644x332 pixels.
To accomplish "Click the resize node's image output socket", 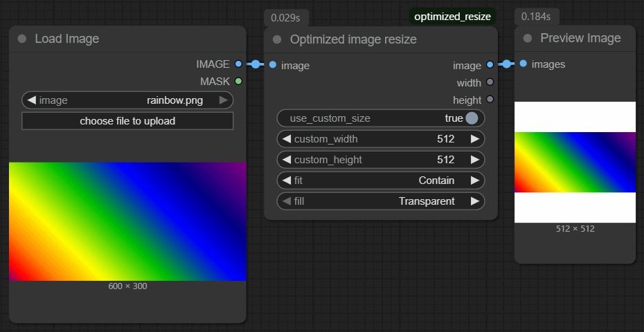I will [490, 65].
